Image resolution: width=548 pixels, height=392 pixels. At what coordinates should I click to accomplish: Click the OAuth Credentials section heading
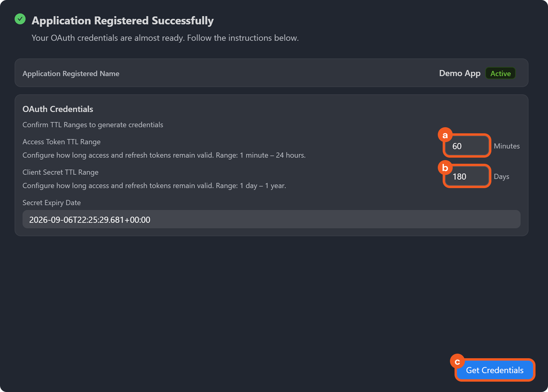pos(58,109)
